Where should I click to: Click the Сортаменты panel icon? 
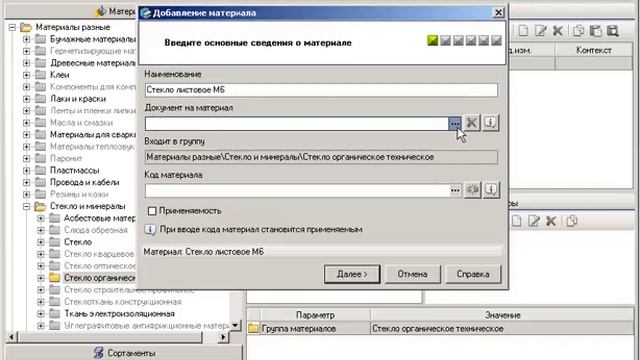(98, 353)
